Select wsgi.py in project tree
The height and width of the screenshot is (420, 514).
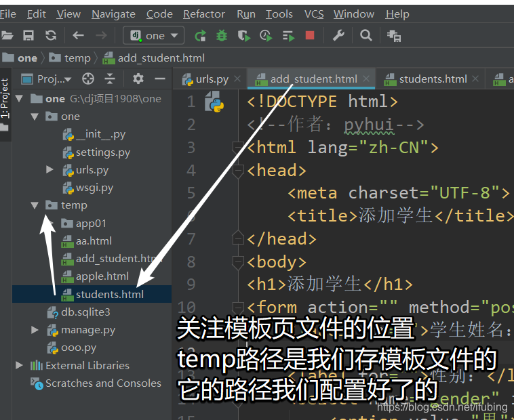(x=88, y=188)
